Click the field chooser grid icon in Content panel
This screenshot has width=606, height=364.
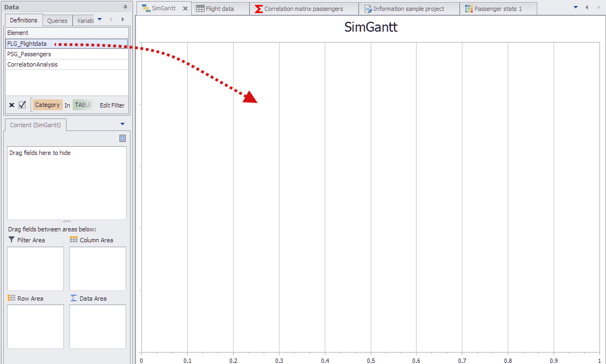click(x=122, y=138)
